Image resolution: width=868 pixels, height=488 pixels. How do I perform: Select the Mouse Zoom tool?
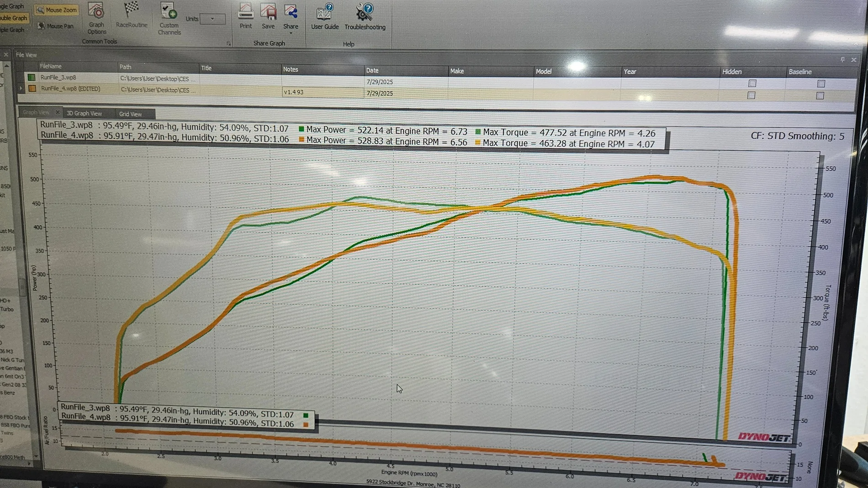coord(57,10)
